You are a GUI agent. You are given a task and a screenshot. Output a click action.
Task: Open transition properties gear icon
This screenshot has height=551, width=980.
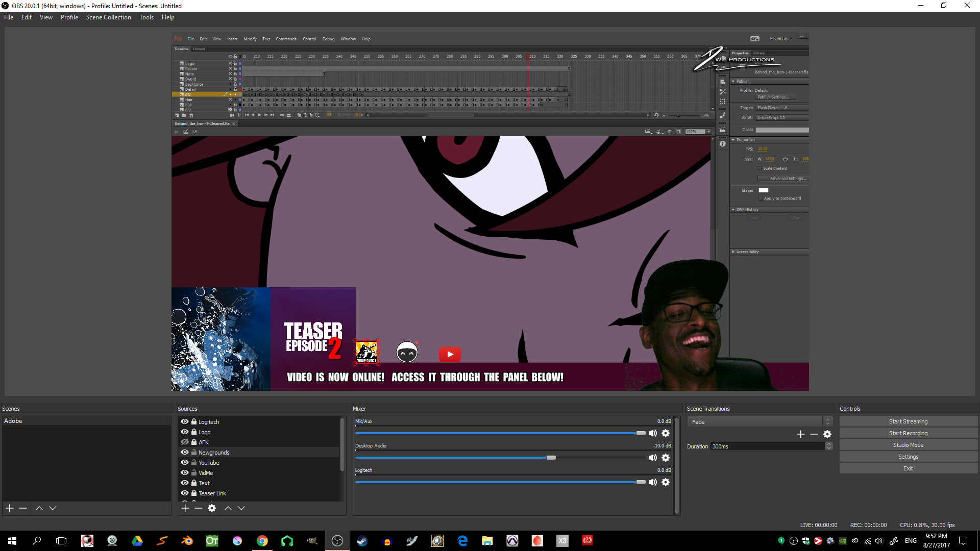(827, 434)
